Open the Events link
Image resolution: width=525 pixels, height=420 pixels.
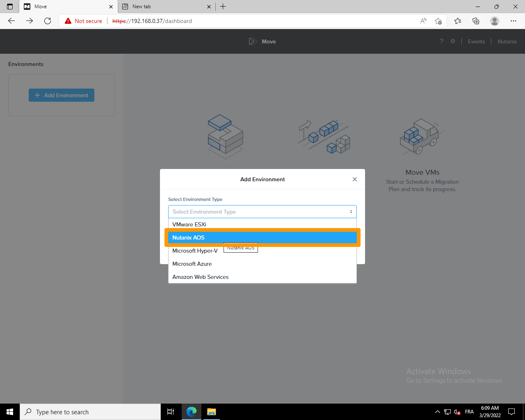(476, 41)
